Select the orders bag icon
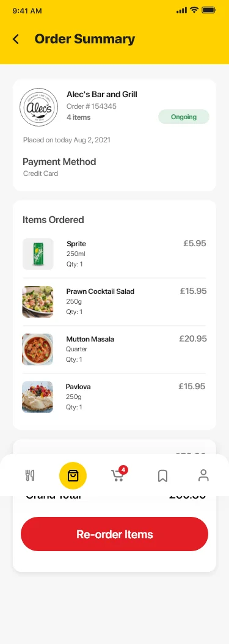This screenshot has height=644, width=229. (73, 475)
